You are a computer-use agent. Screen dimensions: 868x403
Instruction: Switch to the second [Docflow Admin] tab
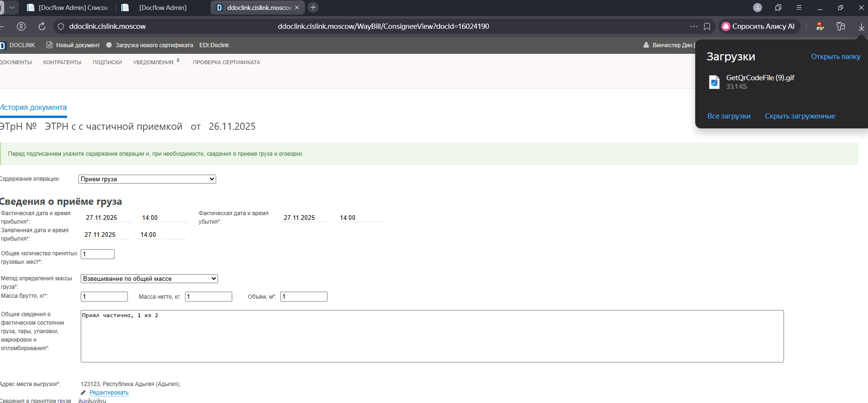click(163, 8)
